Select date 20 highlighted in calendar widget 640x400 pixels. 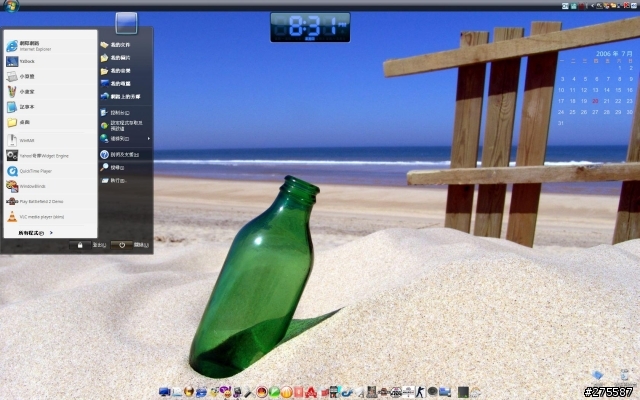(x=595, y=101)
